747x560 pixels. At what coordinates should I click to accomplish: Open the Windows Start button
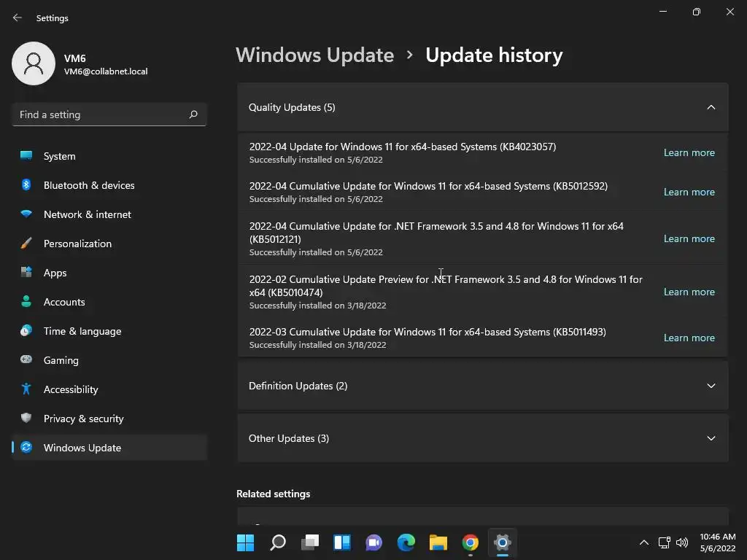(x=245, y=542)
